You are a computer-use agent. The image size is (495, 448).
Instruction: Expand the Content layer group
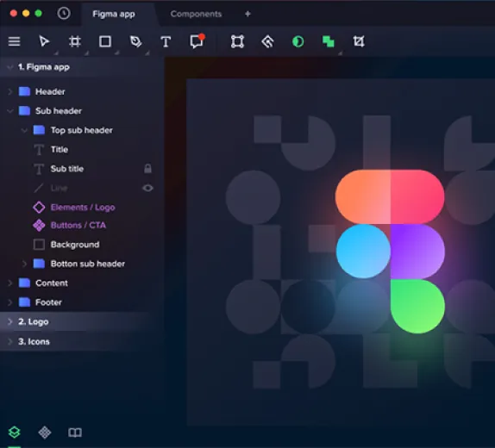click(10, 283)
